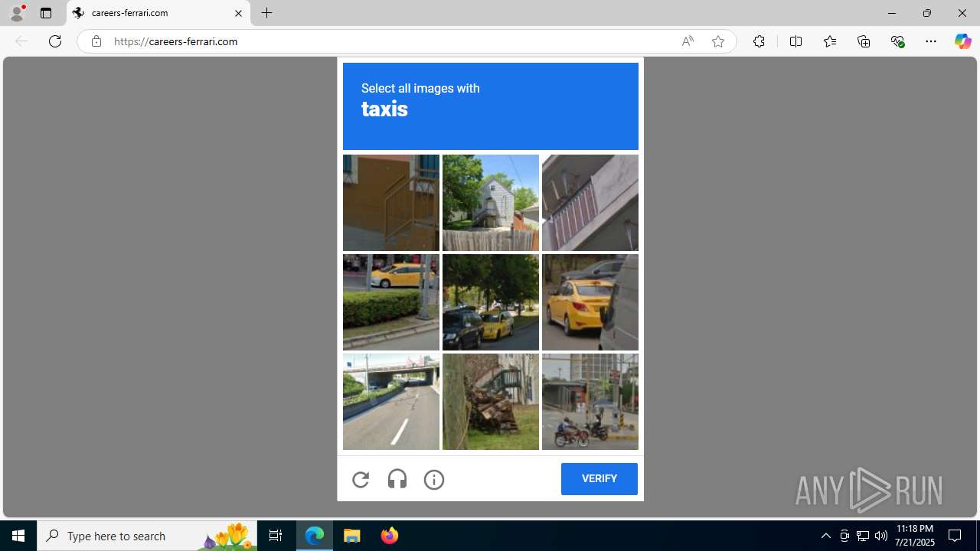Viewport: 980px width, 551px height.
Task: Select the balcony railing image tile
Action: pyautogui.click(x=590, y=203)
